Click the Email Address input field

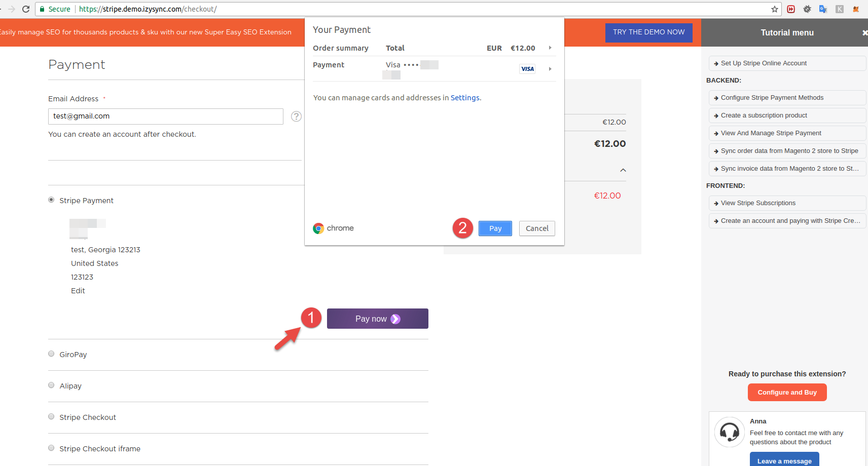click(x=165, y=116)
